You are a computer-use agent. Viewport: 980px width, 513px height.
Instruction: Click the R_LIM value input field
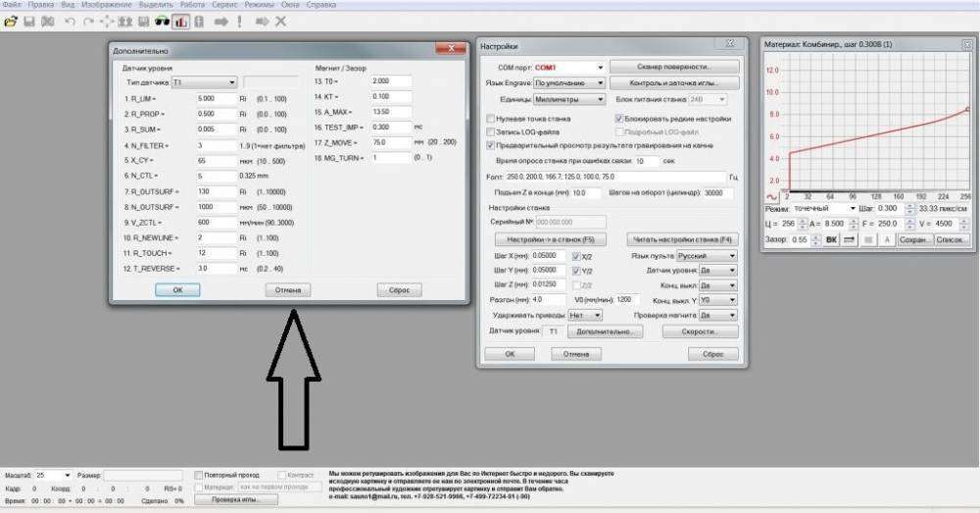click(215, 99)
